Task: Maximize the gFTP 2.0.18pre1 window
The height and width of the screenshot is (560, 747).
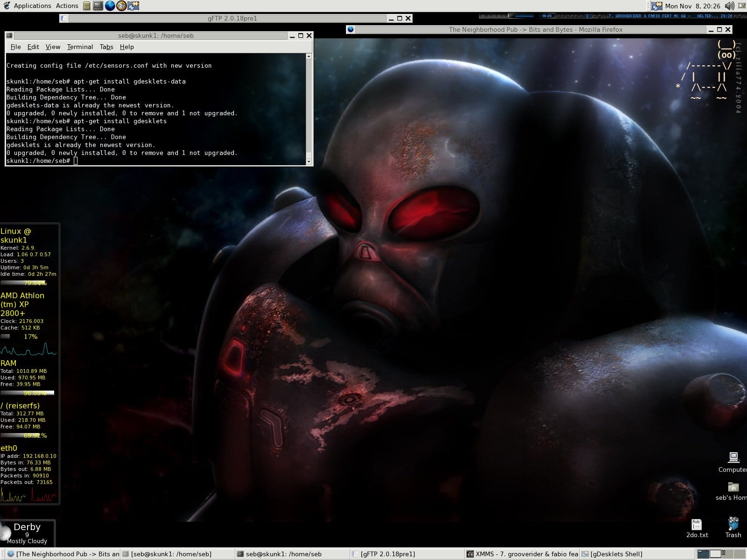Action: (399, 18)
